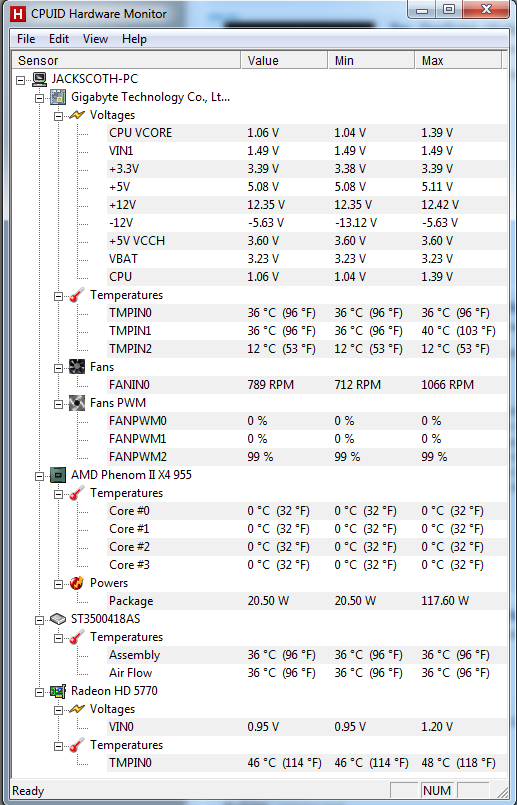Click the Sensor column header
The width and height of the screenshot is (517, 805).
126,61
